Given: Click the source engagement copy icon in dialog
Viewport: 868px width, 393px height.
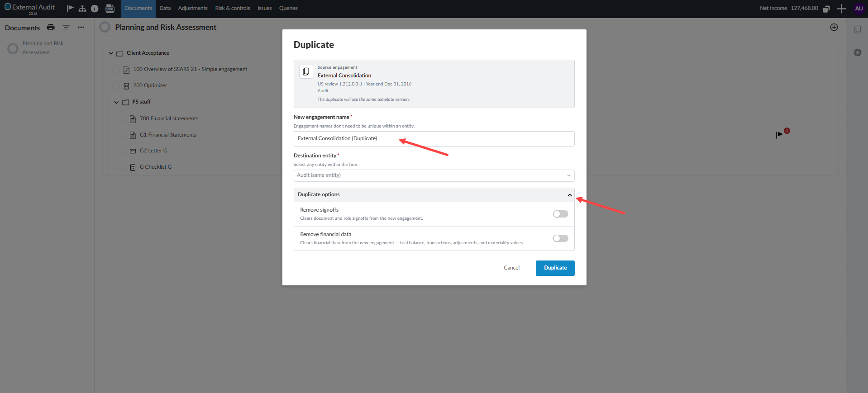Looking at the screenshot, I should (x=306, y=71).
